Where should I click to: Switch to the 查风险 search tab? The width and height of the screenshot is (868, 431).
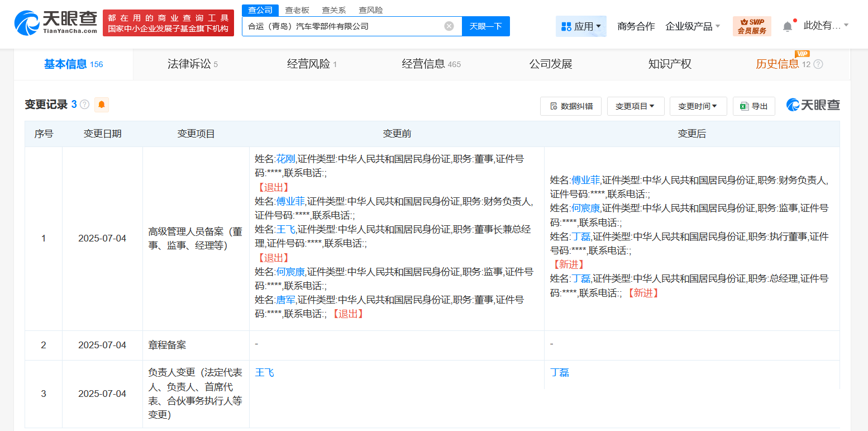click(371, 10)
